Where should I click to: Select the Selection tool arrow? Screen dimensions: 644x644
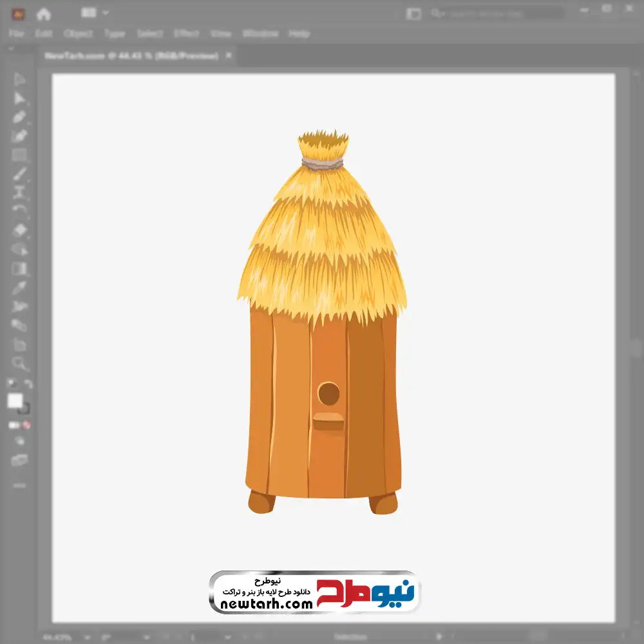(x=19, y=80)
